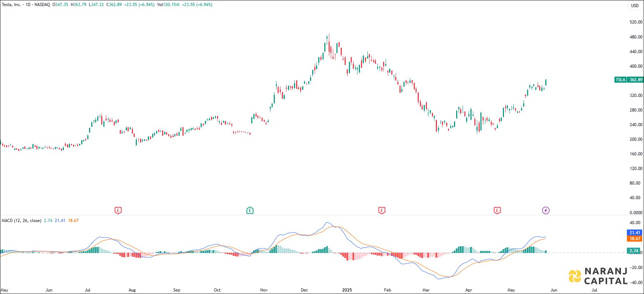644x294 pixels.
Task: Click the Vol 120.15M volume readout
Action: pos(168,5)
